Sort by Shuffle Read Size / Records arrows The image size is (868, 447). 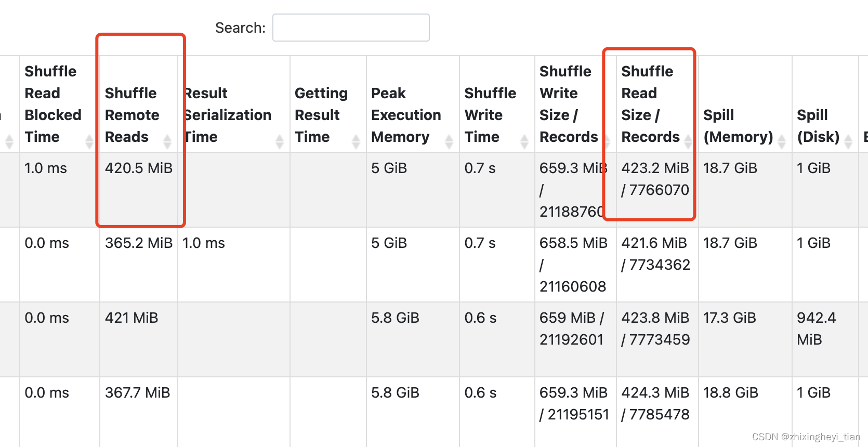[x=688, y=141]
